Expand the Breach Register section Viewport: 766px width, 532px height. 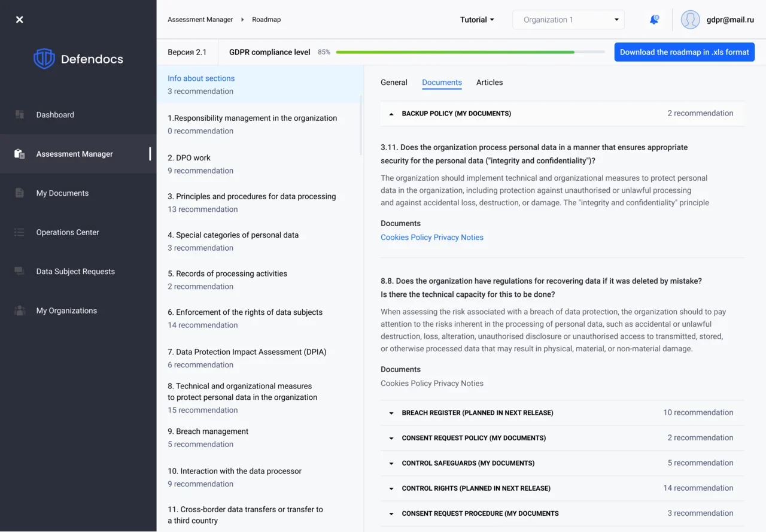[x=391, y=413]
